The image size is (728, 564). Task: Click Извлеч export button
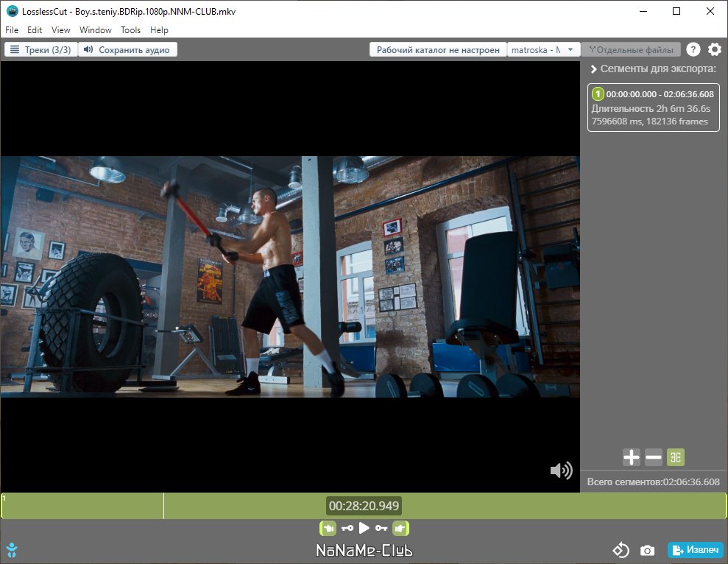point(696,549)
